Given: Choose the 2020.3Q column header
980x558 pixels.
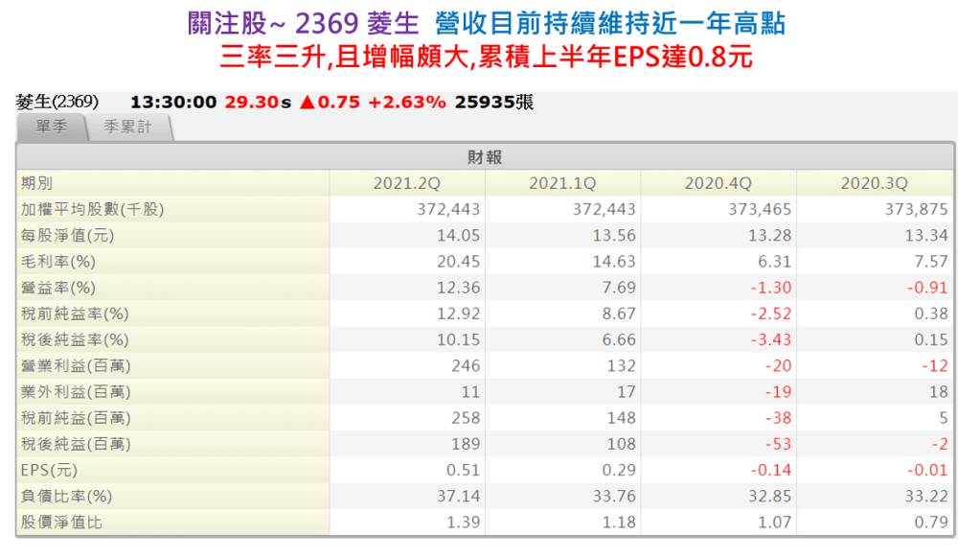Looking at the screenshot, I should (874, 183).
